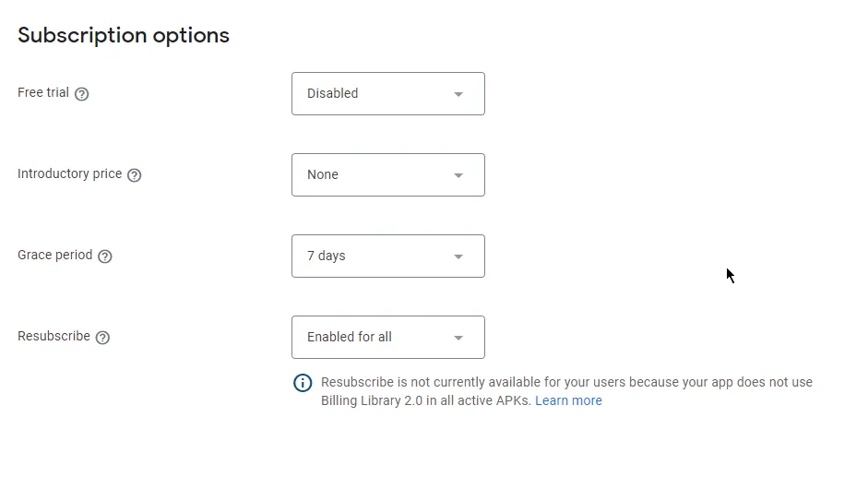The height and width of the screenshot is (477, 868).
Task: Click the Free trial dropdown arrow
Action: [x=458, y=94]
